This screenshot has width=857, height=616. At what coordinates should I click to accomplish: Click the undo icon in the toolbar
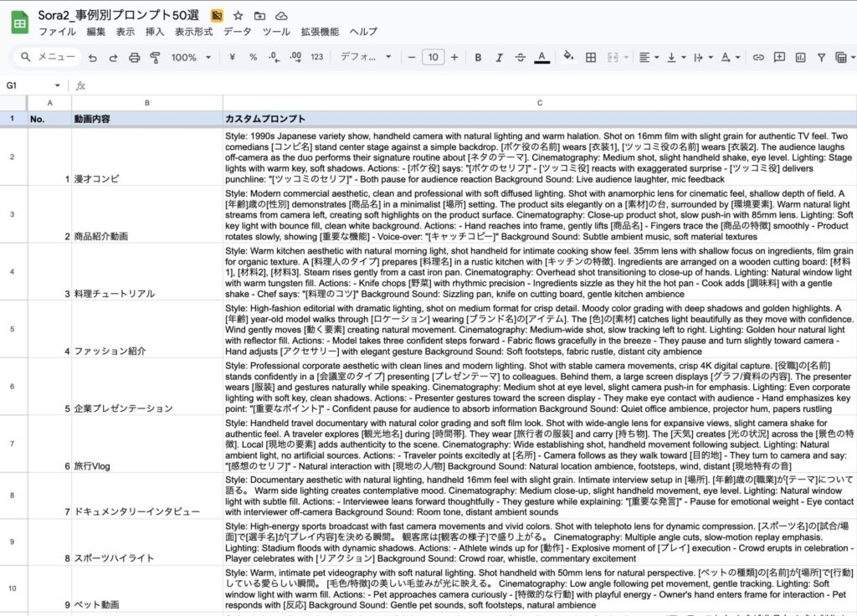click(91, 58)
